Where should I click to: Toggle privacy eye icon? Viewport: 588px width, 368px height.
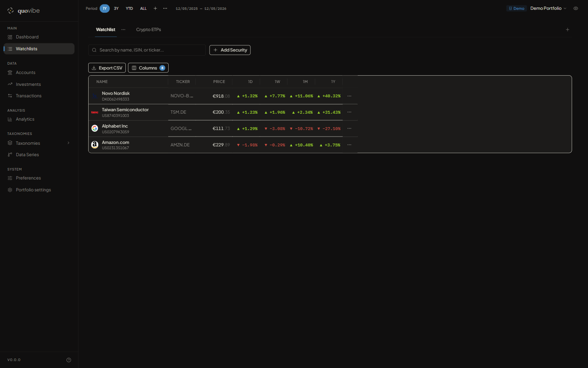pyautogui.click(x=576, y=8)
